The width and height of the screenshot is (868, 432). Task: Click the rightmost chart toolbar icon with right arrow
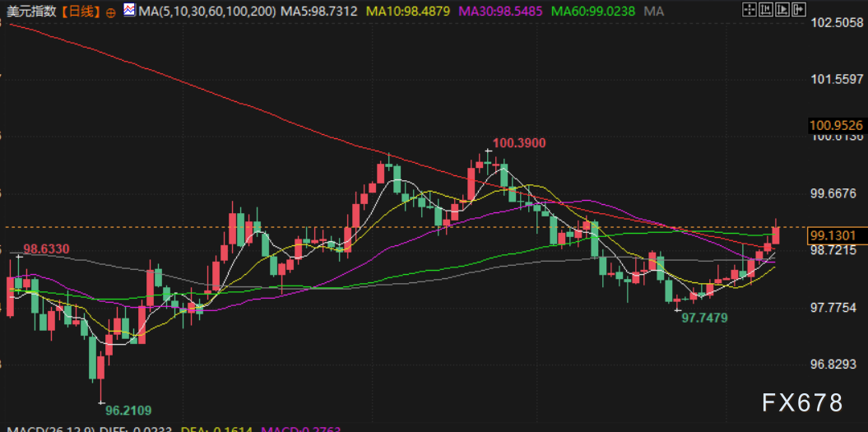click(x=797, y=10)
